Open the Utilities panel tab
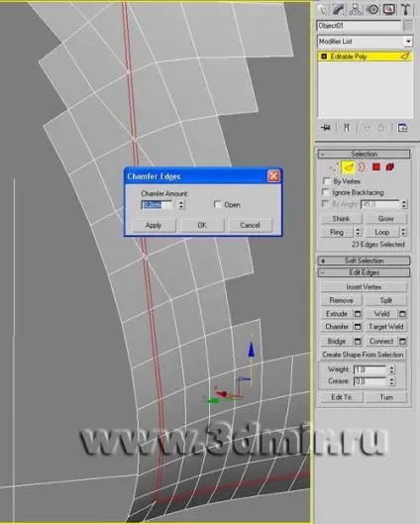Image resolution: width=420 pixels, height=524 pixels. pyautogui.click(x=405, y=9)
